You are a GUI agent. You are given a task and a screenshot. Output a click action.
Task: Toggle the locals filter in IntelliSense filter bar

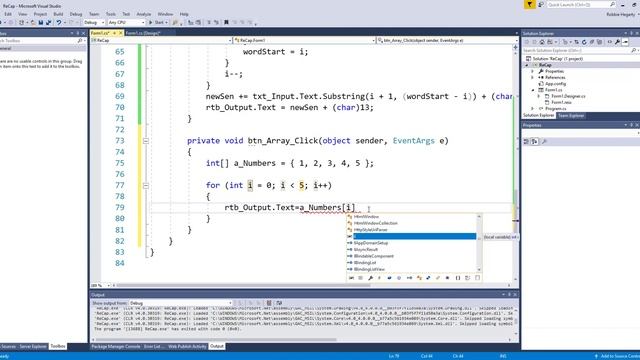point(351,278)
